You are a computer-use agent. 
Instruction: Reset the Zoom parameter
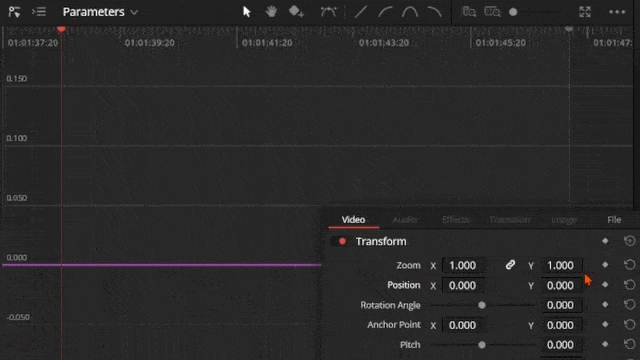630,265
